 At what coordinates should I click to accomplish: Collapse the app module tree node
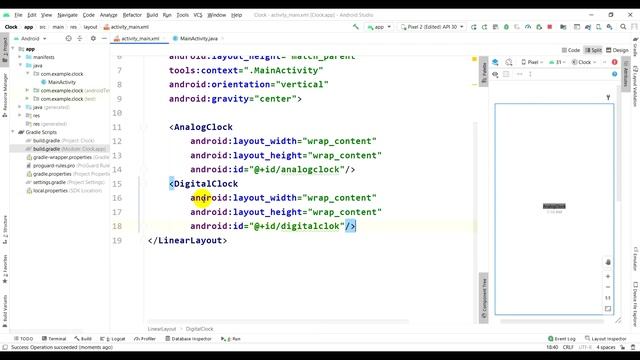(13, 49)
